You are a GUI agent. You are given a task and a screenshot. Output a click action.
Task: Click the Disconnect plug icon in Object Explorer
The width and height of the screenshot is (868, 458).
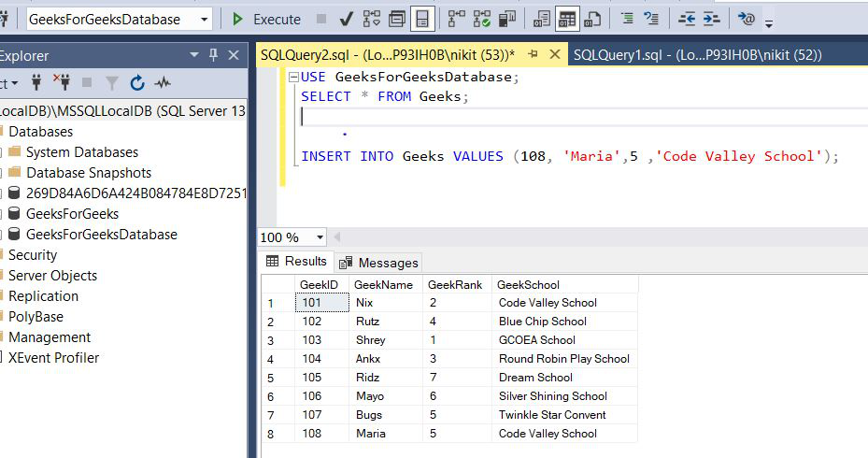pos(63,83)
